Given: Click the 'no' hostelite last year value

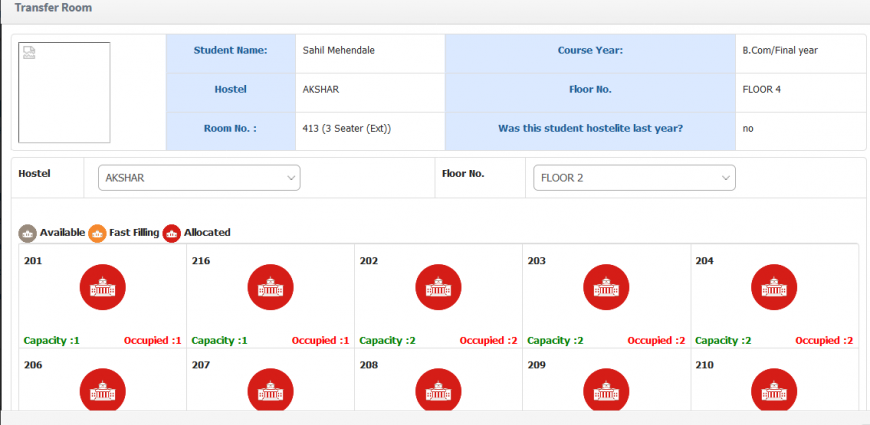Looking at the screenshot, I should [x=748, y=129].
